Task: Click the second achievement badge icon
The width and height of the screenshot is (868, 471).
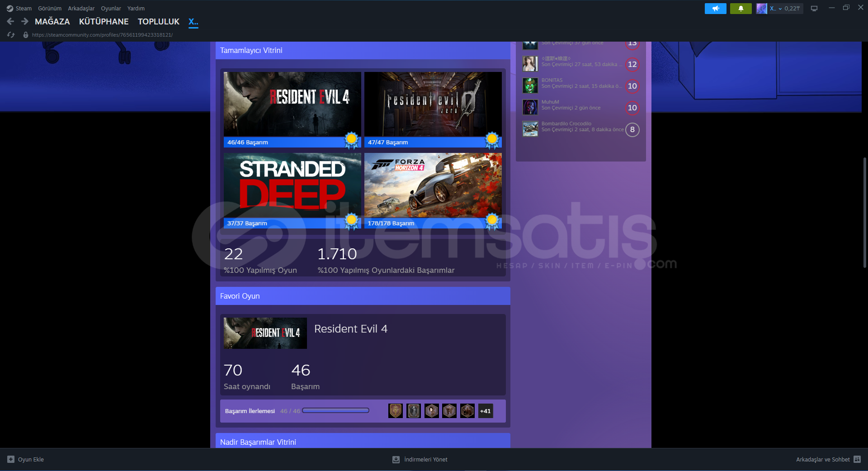Action: [414, 411]
